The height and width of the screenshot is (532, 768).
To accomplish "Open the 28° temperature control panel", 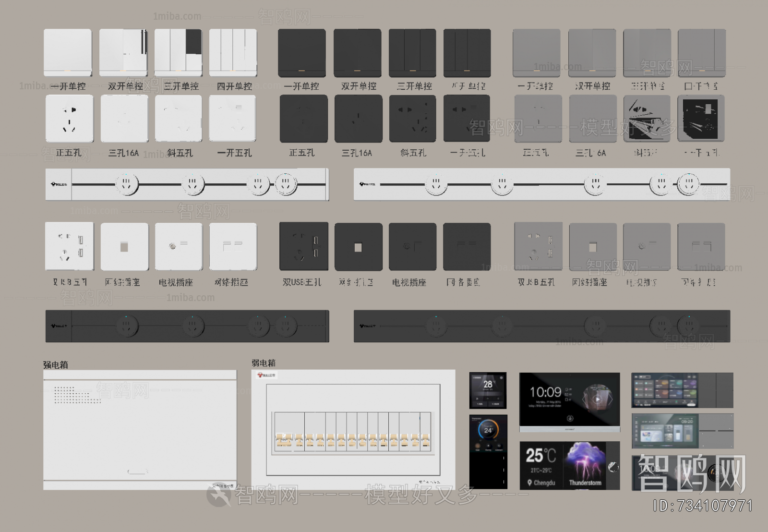I will click(x=488, y=390).
